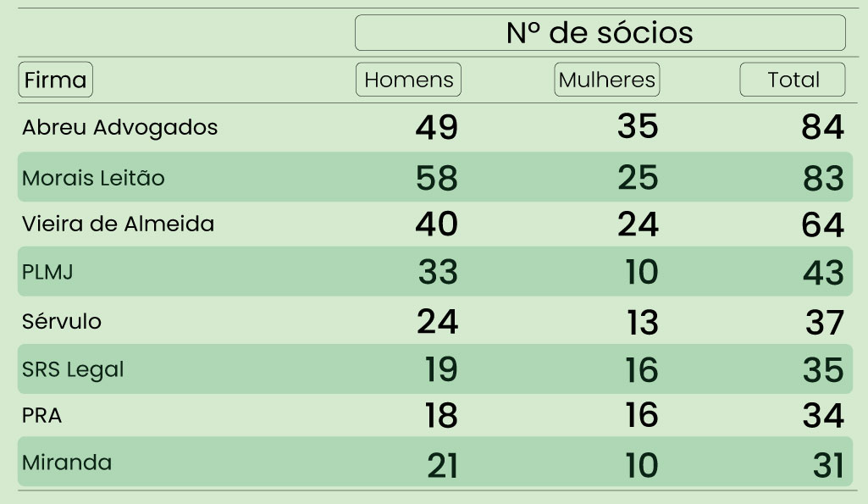Select PLMJ total value 43
The width and height of the screenshot is (868, 504).
point(822,273)
